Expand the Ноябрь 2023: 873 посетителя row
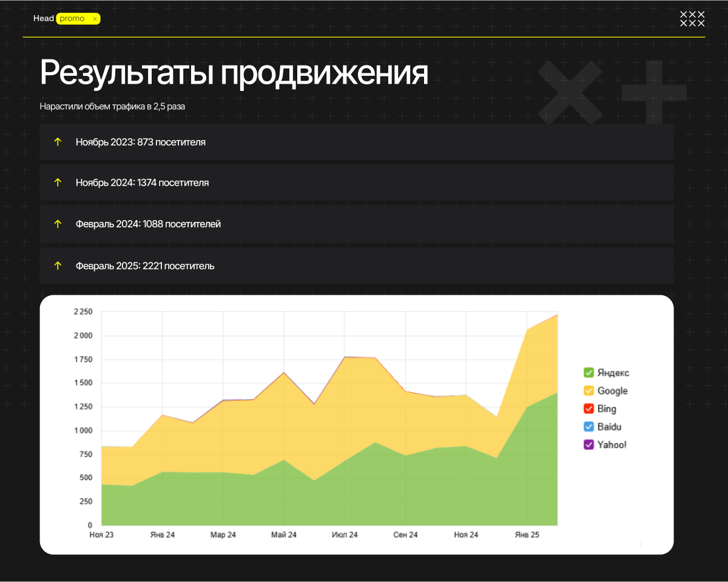Screen dimensions: 728x582 (357, 142)
